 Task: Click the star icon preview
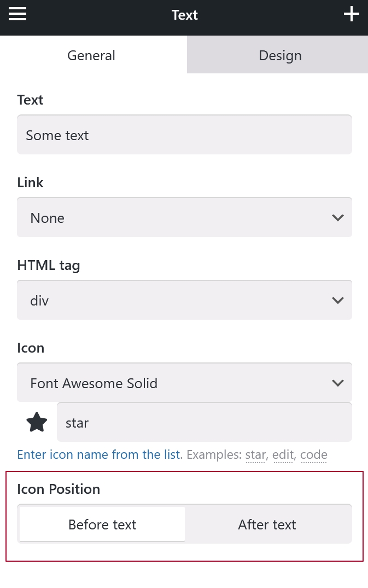point(37,422)
